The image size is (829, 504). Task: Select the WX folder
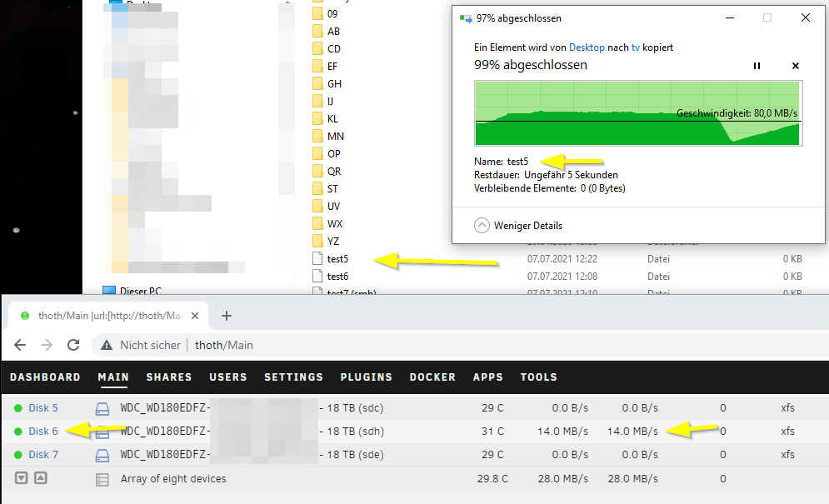[327, 223]
